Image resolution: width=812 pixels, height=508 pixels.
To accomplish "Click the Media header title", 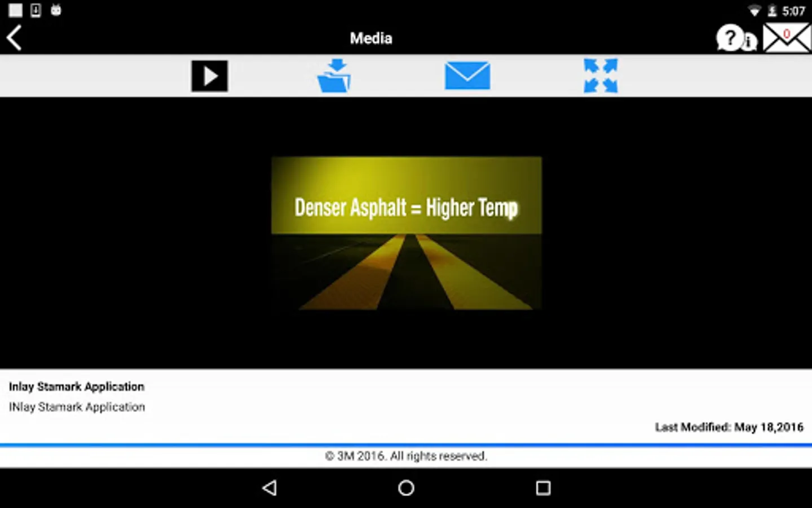I will tap(371, 38).
